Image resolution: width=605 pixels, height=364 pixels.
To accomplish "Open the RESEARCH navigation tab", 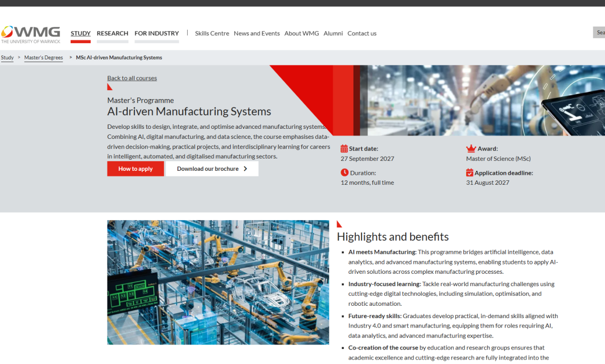I will coord(112,33).
